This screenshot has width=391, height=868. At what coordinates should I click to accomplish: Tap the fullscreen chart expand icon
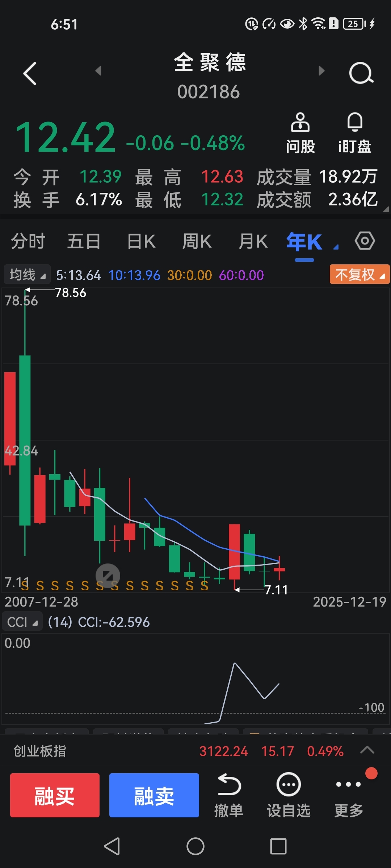click(x=108, y=575)
